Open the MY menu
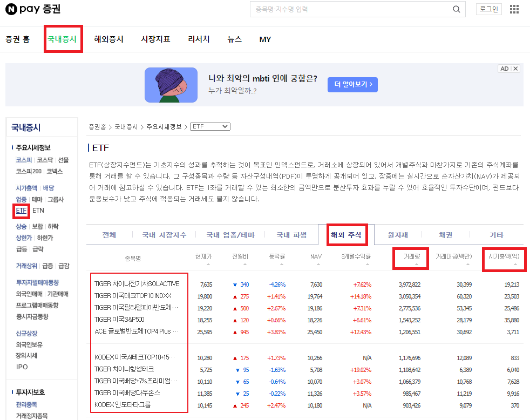Screen dimensions: 530x420 coord(265,39)
